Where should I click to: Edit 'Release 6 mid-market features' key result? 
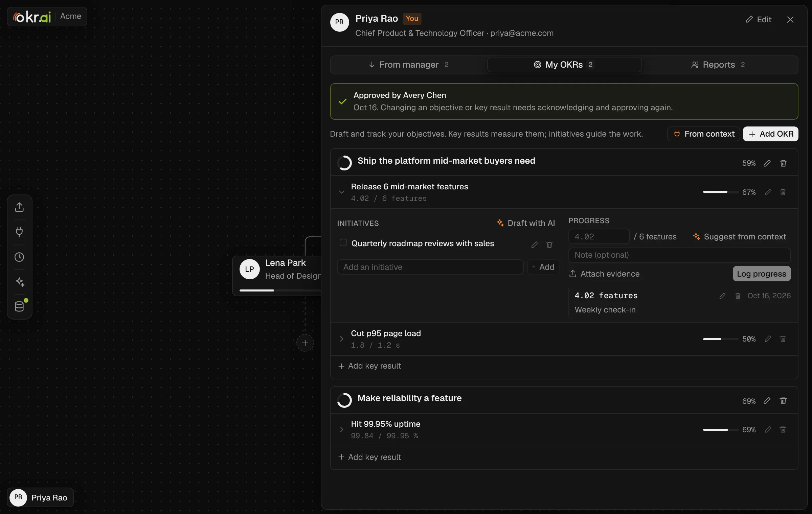(768, 192)
